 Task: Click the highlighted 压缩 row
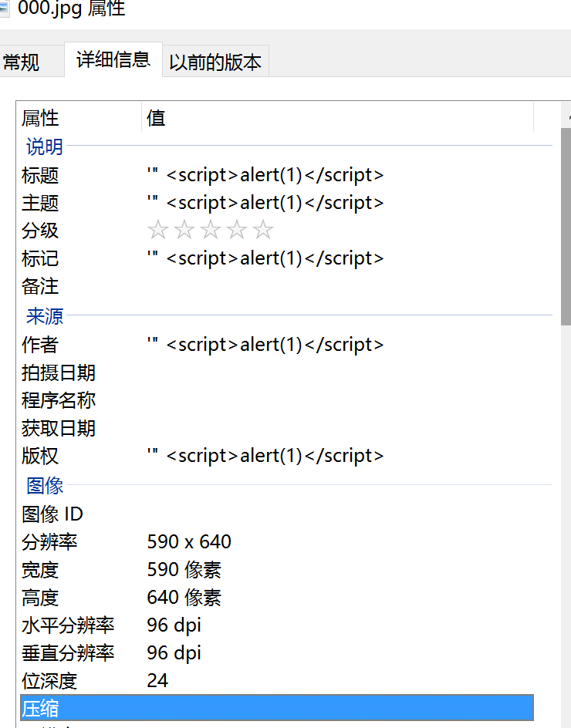277,709
